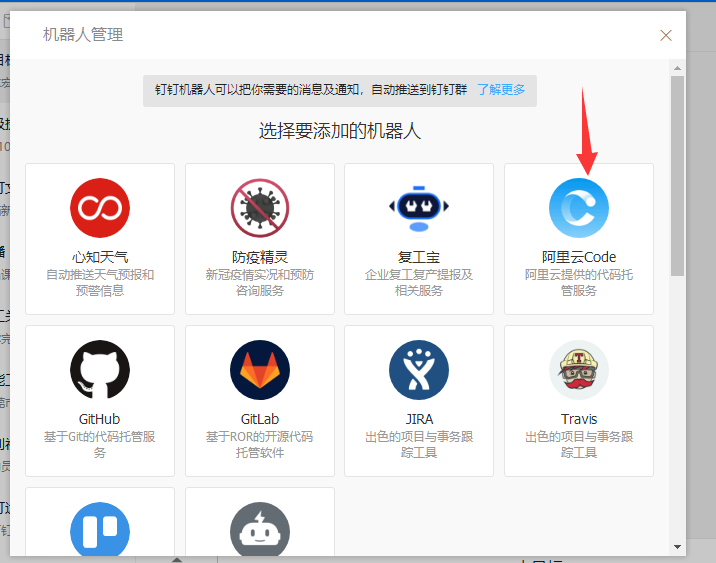Image resolution: width=716 pixels, height=563 pixels.
Task: Select the gray custom robot icon
Action: coord(260,529)
